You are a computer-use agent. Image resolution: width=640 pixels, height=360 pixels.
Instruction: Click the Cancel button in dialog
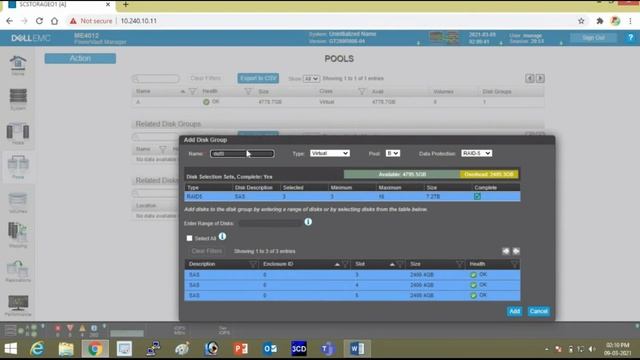pos(538,311)
